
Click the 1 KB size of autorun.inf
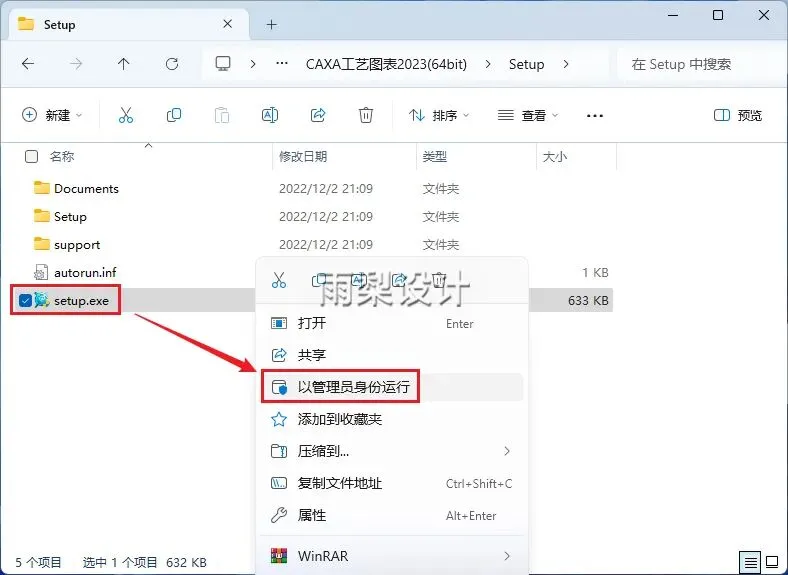596,272
